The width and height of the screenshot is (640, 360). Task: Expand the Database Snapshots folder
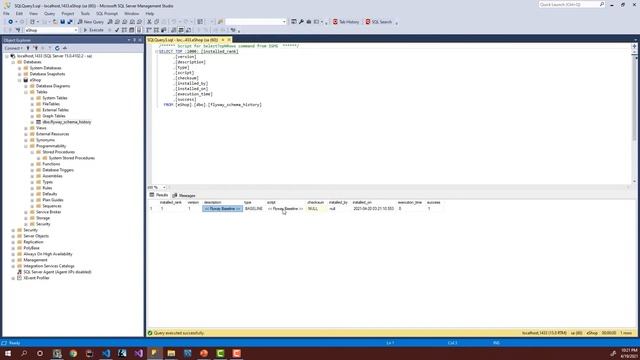pos(19,74)
